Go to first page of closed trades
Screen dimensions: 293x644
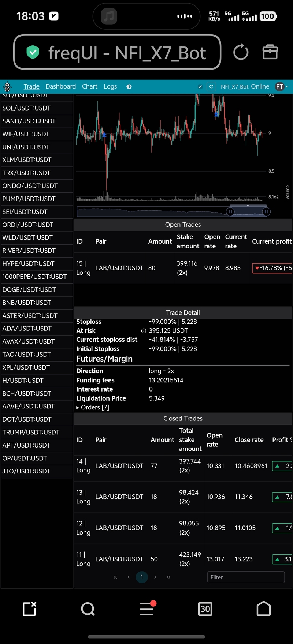tap(115, 577)
